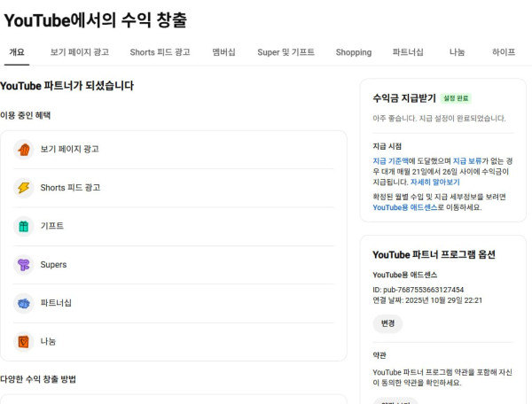
Task: Click the YouTube 파트너 프로그램 옵션 heading
Action: pyautogui.click(x=434, y=254)
